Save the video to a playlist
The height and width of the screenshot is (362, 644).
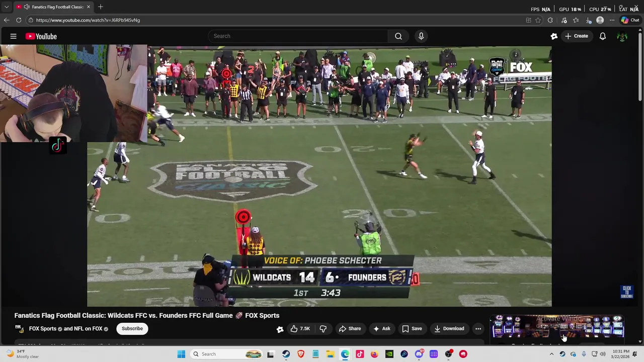(412, 329)
